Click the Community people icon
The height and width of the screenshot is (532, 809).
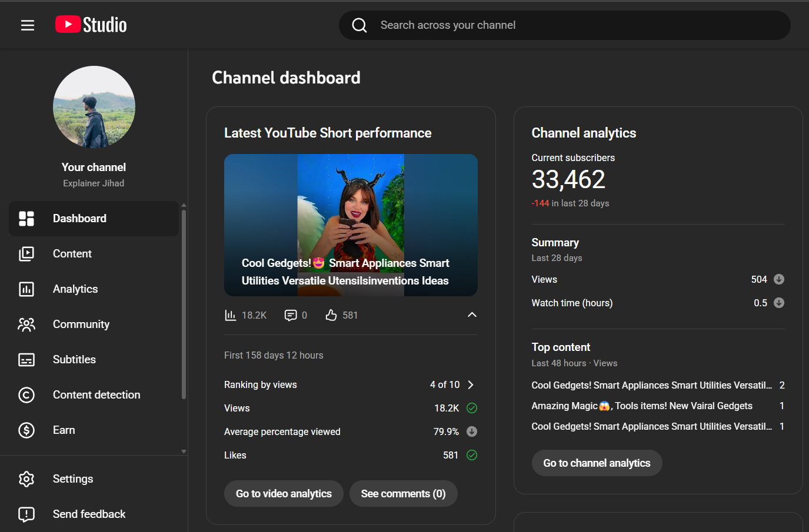tap(26, 324)
